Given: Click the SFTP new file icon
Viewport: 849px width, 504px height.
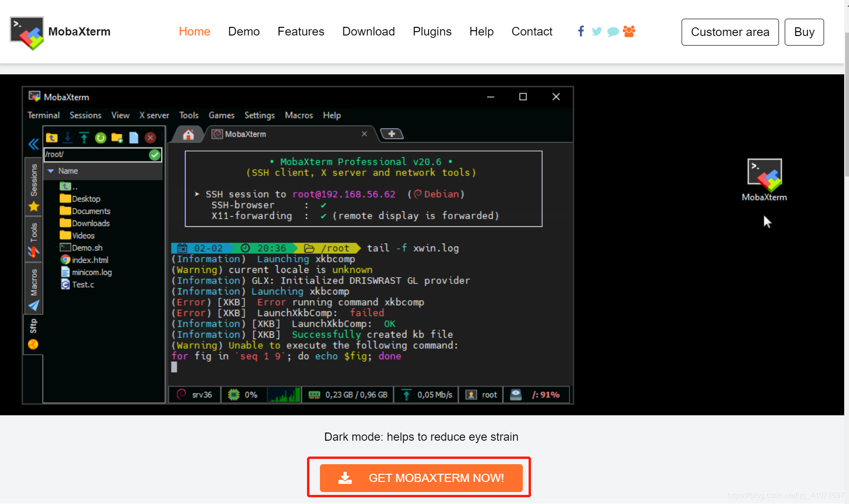Looking at the screenshot, I should [x=134, y=138].
